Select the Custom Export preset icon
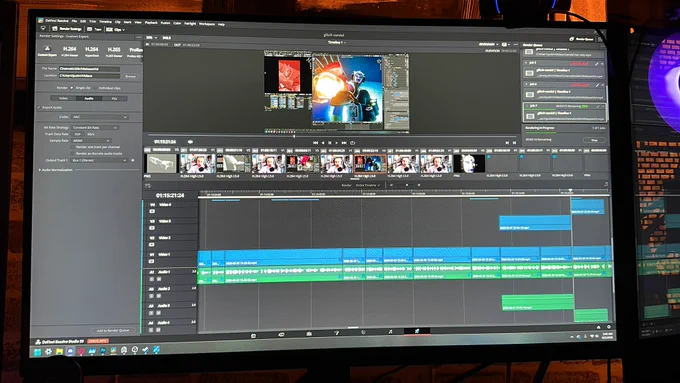This screenshot has height=383, width=680. [x=47, y=49]
